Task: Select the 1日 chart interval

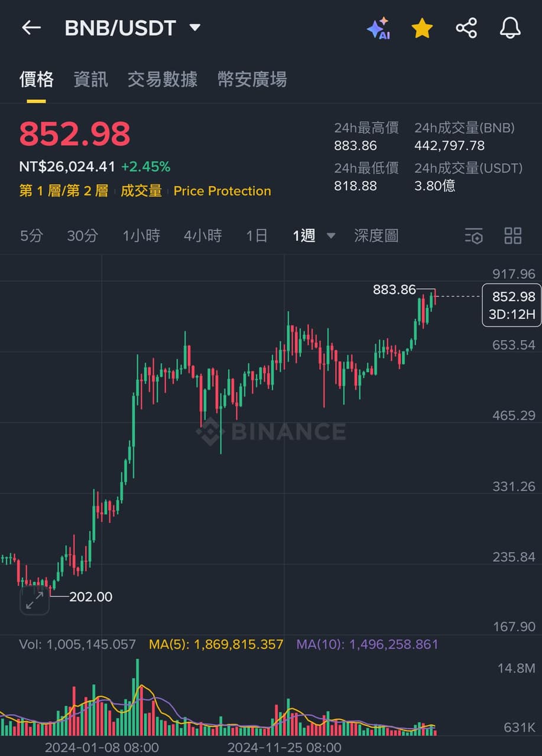Action: 257,236
